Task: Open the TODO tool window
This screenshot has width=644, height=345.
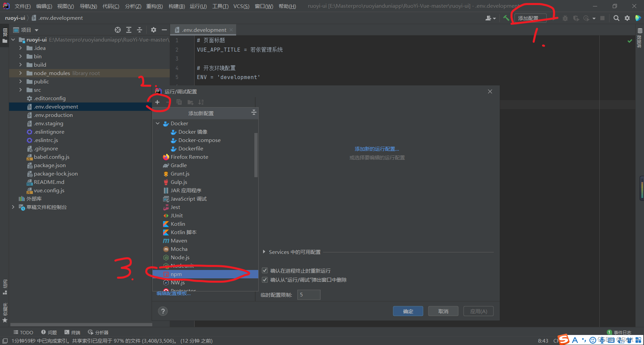Action: click(23, 332)
